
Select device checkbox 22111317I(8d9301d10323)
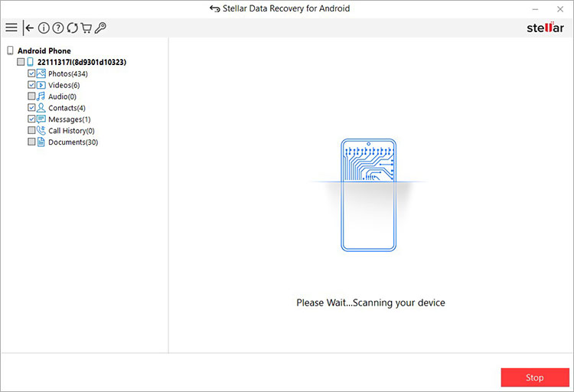21,62
